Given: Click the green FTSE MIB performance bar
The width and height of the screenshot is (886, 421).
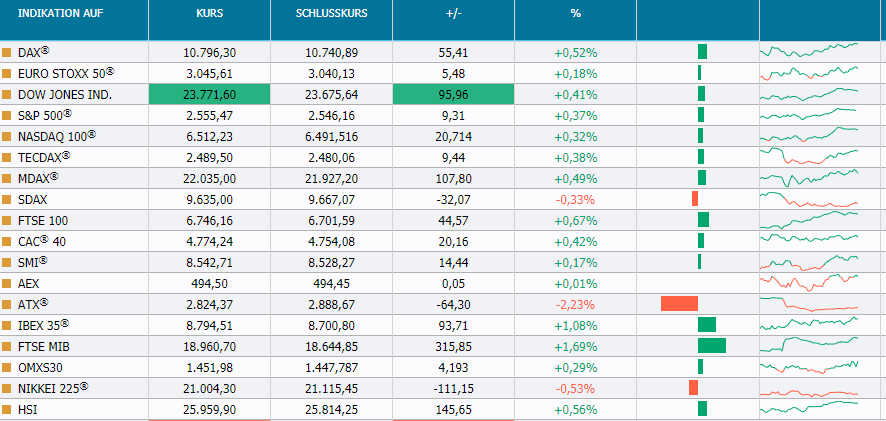Looking at the screenshot, I should [712, 346].
